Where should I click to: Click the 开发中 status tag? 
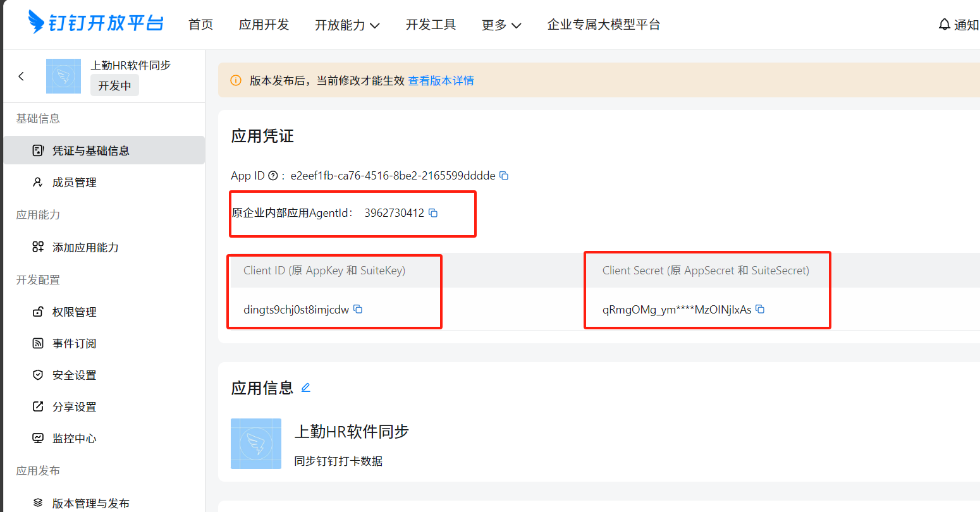[114, 85]
